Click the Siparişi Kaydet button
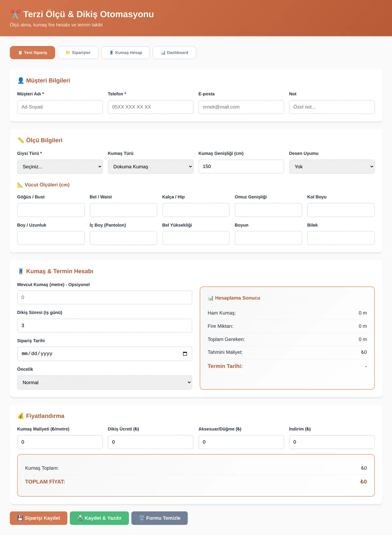This screenshot has height=535, width=392. pos(39,518)
